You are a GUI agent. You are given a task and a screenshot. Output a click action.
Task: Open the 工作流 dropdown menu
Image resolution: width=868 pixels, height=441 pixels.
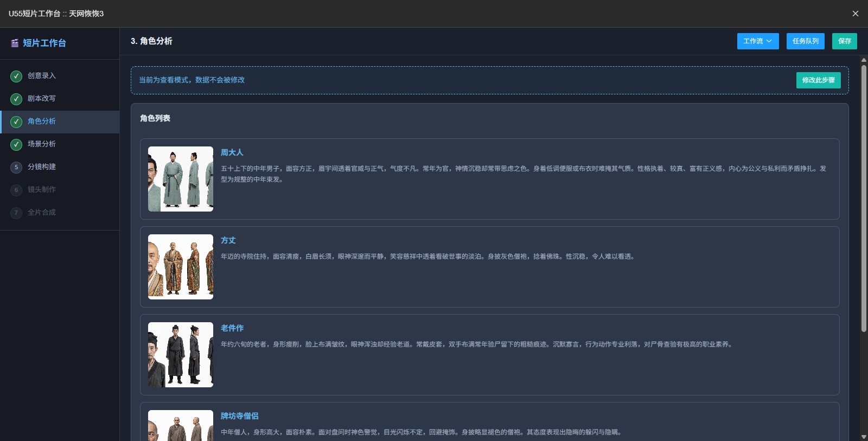(x=758, y=41)
